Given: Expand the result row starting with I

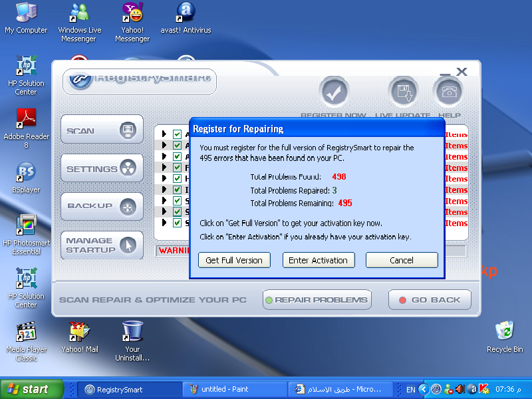Looking at the screenshot, I should (x=164, y=190).
